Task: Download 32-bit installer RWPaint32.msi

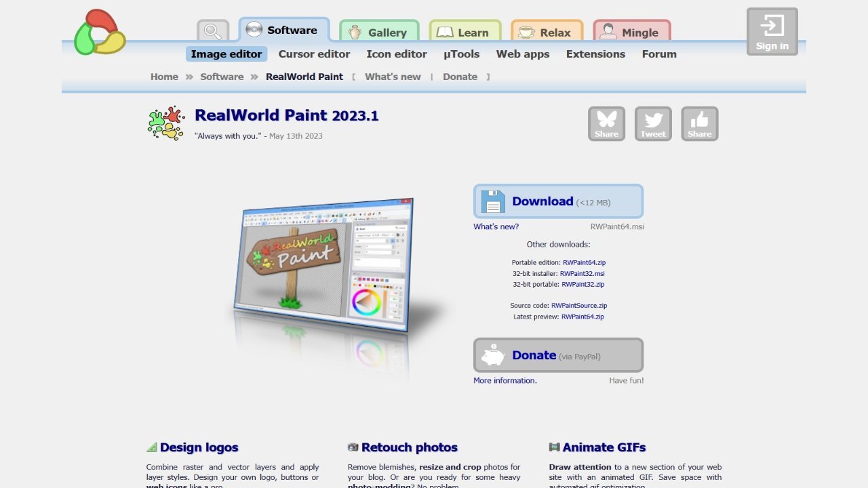Action: click(x=582, y=273)
